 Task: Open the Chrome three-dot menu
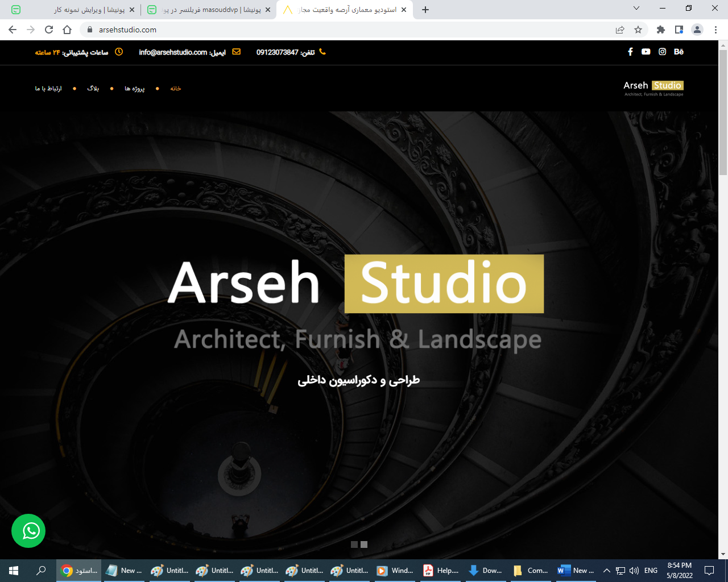point(715,30)
